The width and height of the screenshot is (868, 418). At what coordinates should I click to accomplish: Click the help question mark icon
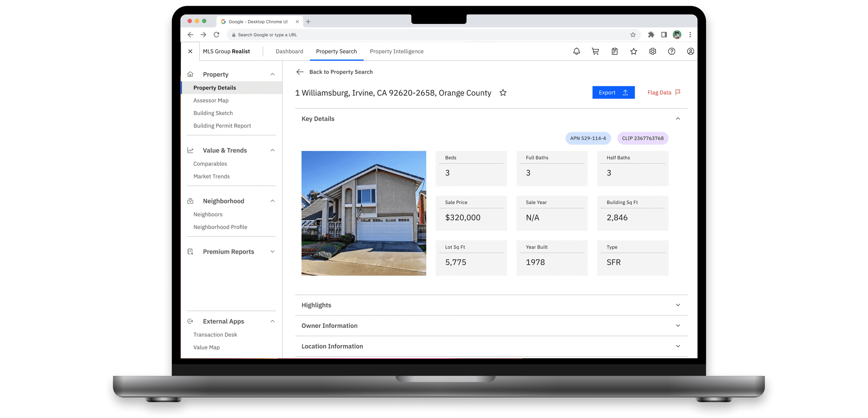pyautogui.click(x=672, y=51)
